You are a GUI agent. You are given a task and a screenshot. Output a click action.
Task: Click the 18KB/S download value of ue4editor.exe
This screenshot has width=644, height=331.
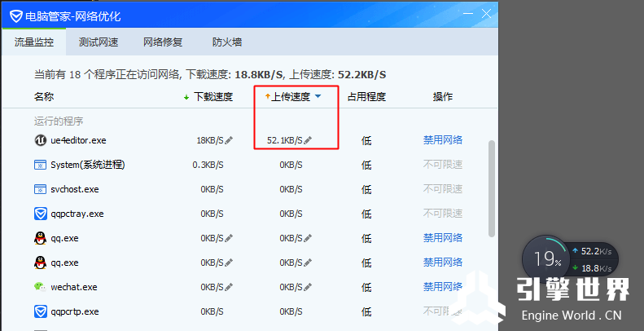(x=210, y=140)
